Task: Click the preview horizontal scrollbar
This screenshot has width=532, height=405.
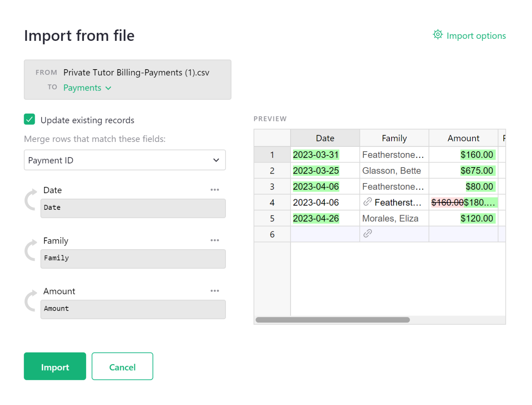Action: pyautogui.click(x=332, y=320)
